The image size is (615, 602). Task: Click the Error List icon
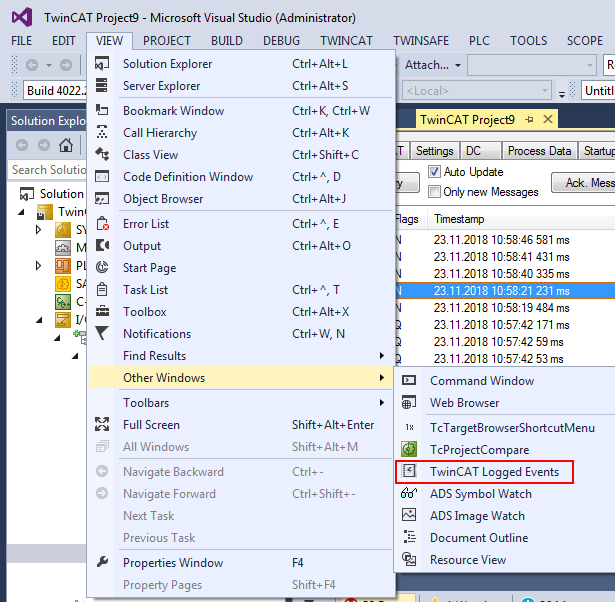click(x=102, y=224)
